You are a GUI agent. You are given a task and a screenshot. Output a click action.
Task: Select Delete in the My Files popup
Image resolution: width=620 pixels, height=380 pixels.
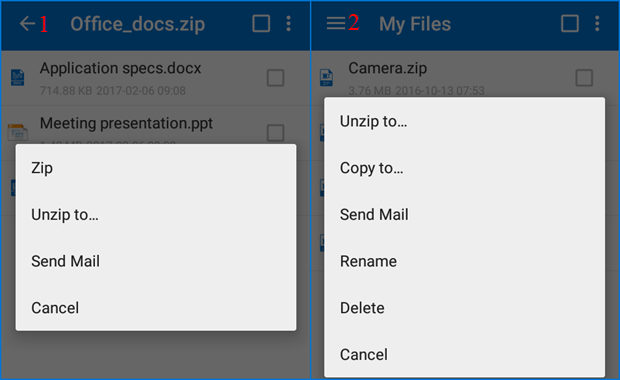465,308
